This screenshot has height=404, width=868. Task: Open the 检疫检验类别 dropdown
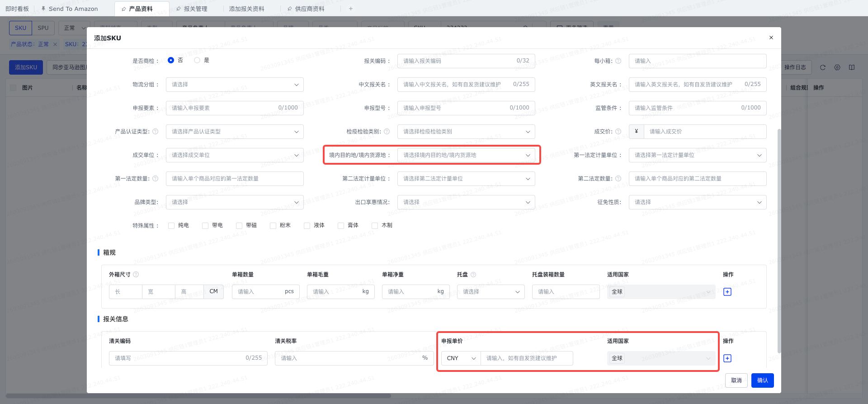pos(466,132)
